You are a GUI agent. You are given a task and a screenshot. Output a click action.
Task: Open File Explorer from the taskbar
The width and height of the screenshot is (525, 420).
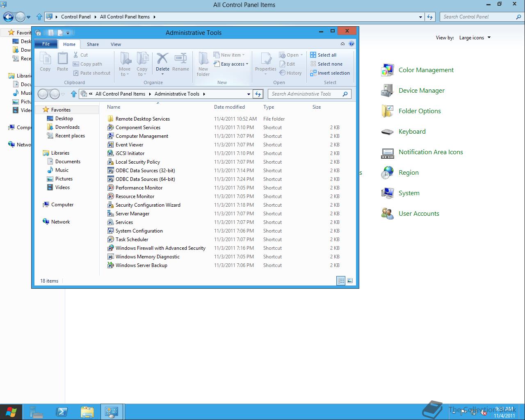pyautogui.click(x=87, y=412)
